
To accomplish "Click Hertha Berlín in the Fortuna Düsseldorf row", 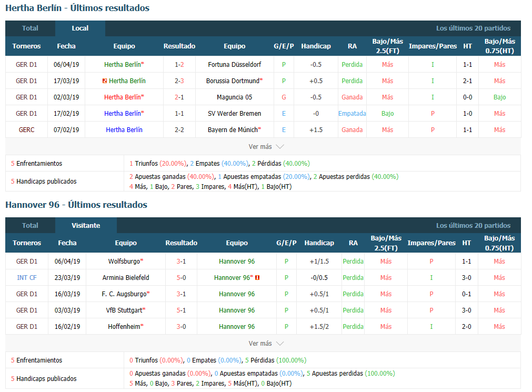I will point(123,65).
